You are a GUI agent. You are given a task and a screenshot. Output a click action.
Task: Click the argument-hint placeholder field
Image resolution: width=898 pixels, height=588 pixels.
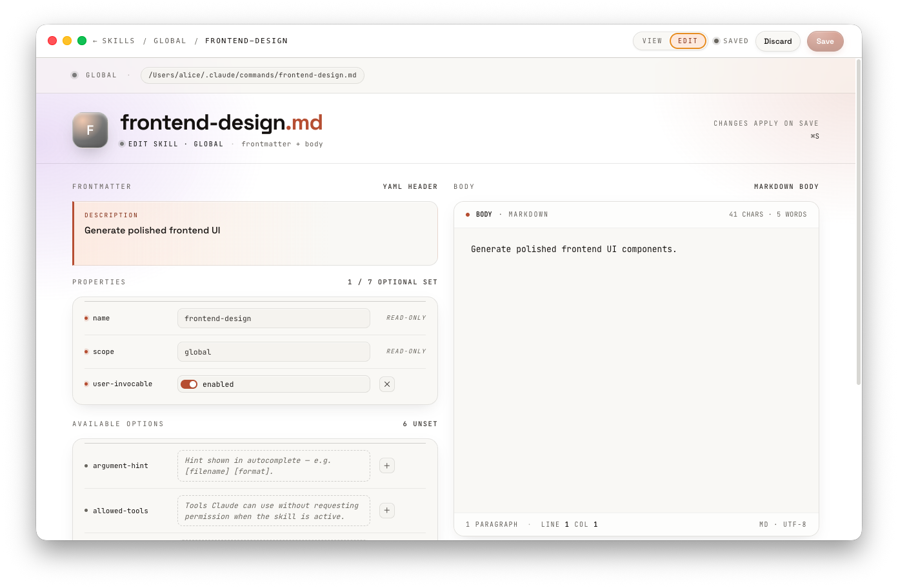(274, 465)
